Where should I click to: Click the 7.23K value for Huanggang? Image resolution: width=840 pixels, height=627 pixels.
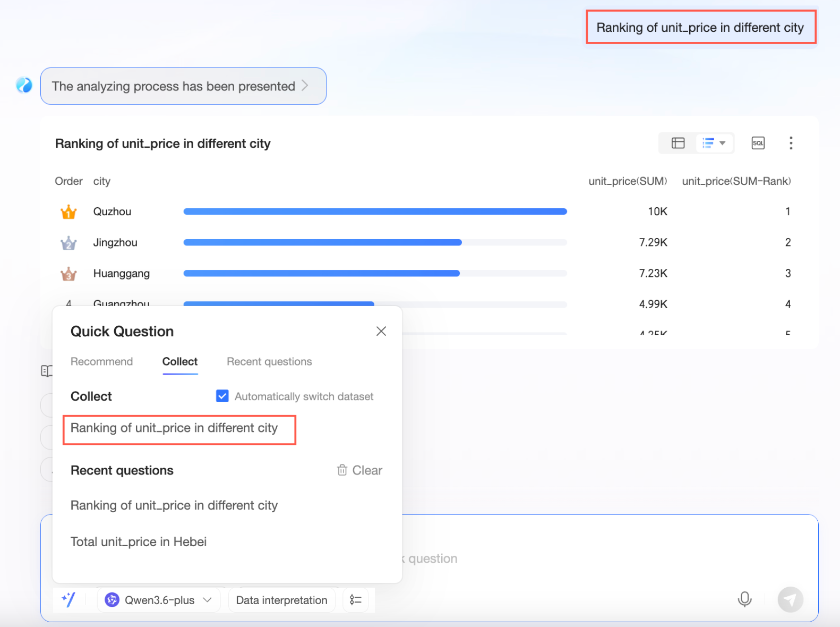click(653, 273)
